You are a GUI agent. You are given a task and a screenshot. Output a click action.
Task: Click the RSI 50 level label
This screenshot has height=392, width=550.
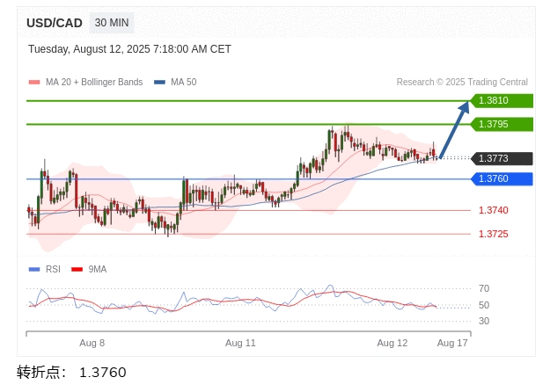point(484,305)
